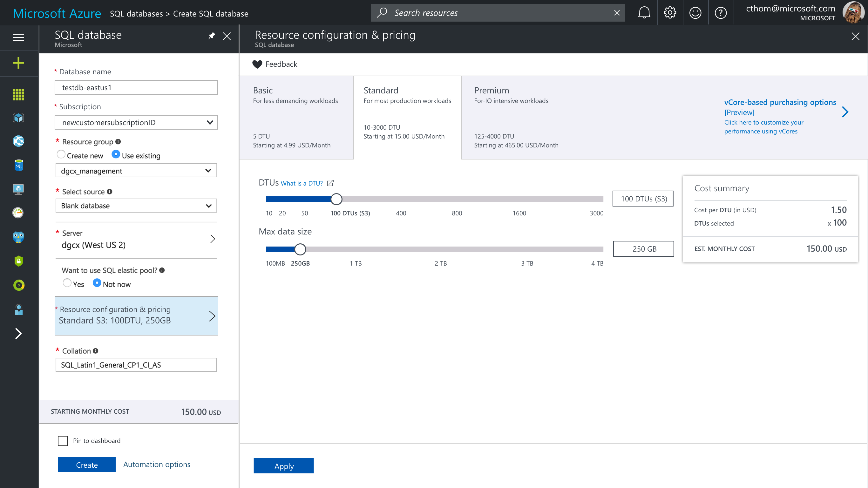Open the support person icon in sidebar
The height and width of the screenshot is (488, 868).
19,309
